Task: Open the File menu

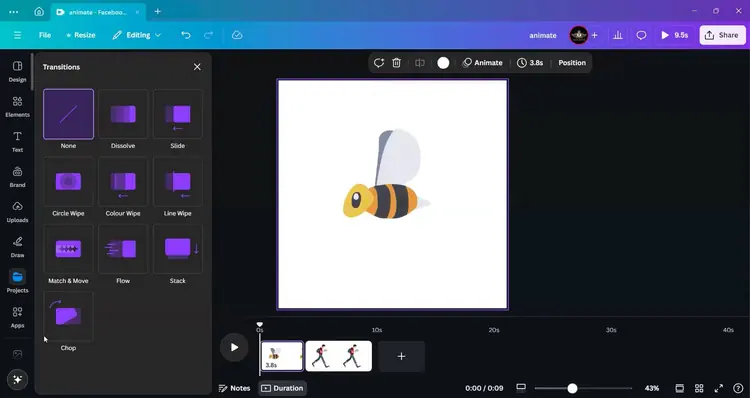Action: (x=45, y=35)
